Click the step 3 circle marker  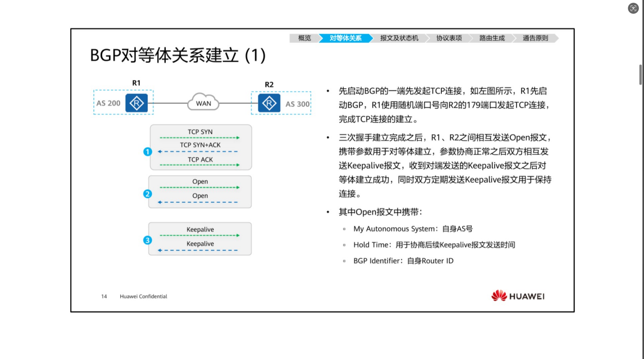(x=148, y=240)
